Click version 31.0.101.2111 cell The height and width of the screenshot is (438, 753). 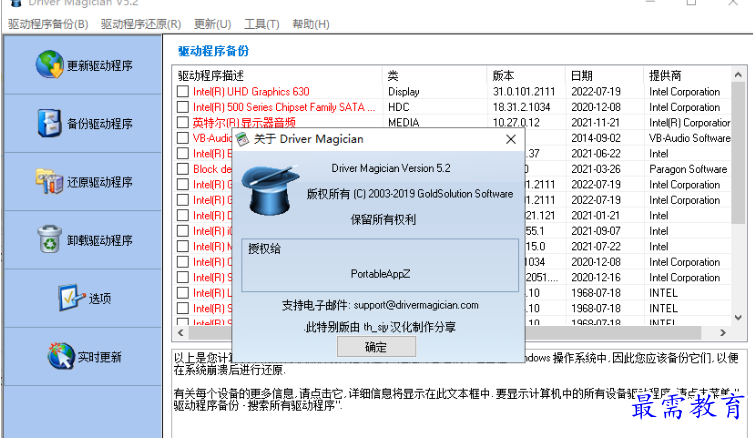click(x=524, y=91)
